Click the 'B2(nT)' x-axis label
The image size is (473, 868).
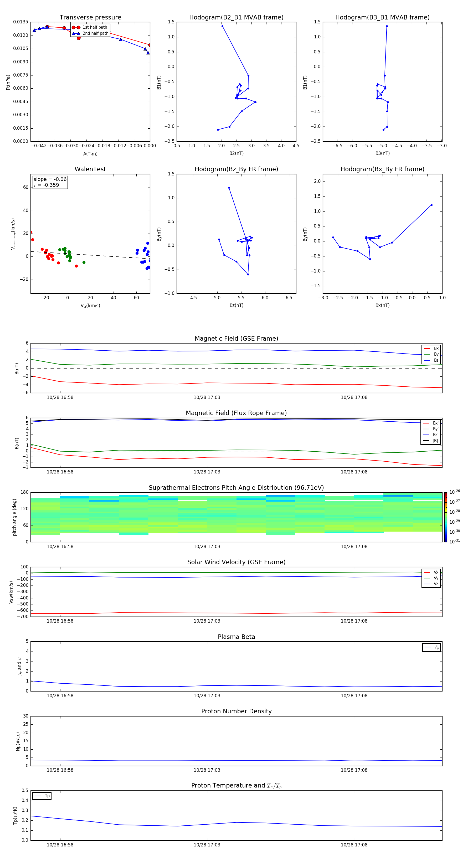[x=236, y=153]
